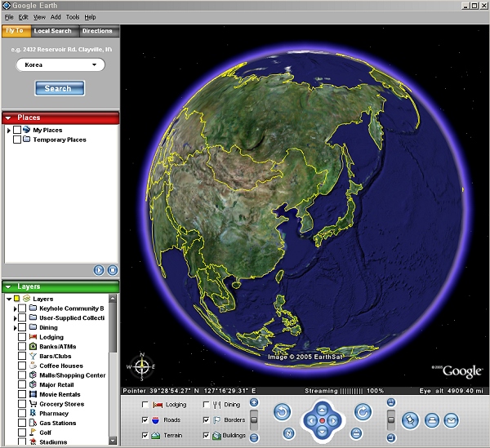490x448 pixels.
Task: Expand the Dining layer folder
Action: coord(15,328)
